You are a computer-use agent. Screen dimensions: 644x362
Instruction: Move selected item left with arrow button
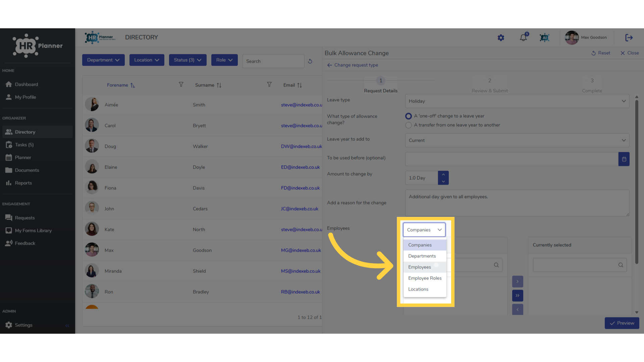coord(518,309)
